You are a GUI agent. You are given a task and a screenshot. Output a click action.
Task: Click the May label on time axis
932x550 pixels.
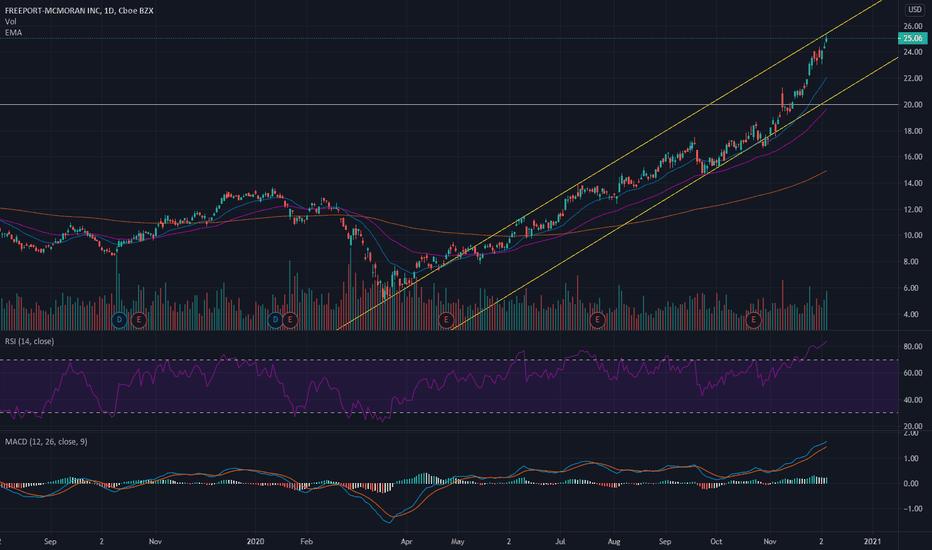coord(458,542)
